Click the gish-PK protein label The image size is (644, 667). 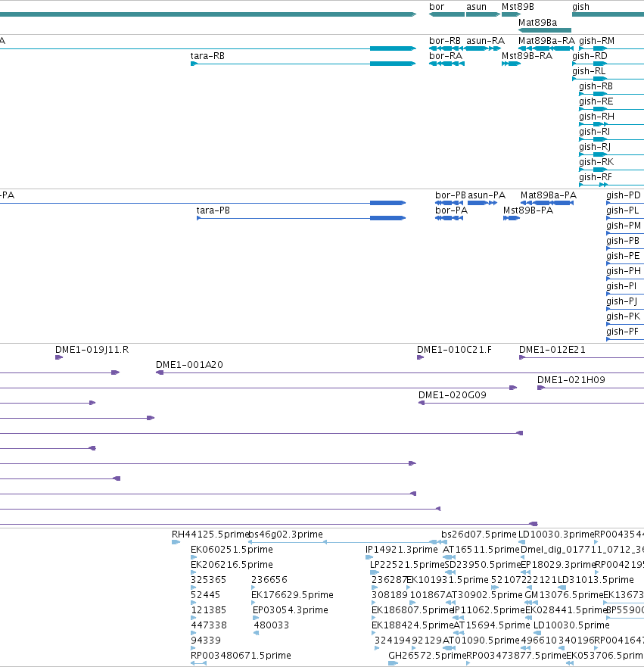[x=624, y=316]
